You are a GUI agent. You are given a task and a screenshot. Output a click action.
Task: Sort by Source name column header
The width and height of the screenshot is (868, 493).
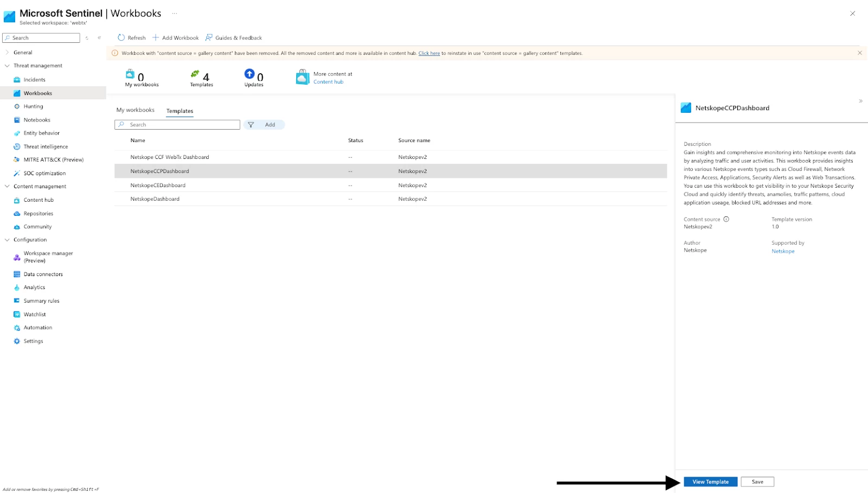click(x=414, y=140)
